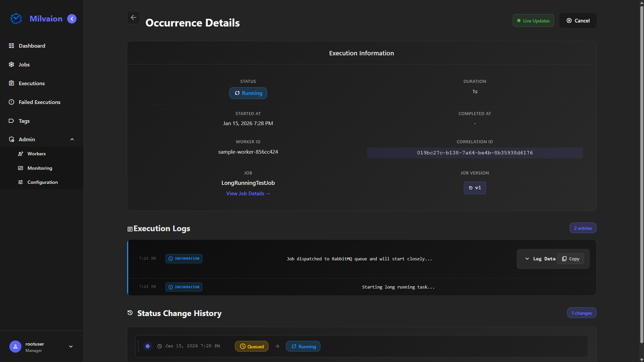Follow the View Job Details link
Screen dimensions: 644x362
coord(248,194)
